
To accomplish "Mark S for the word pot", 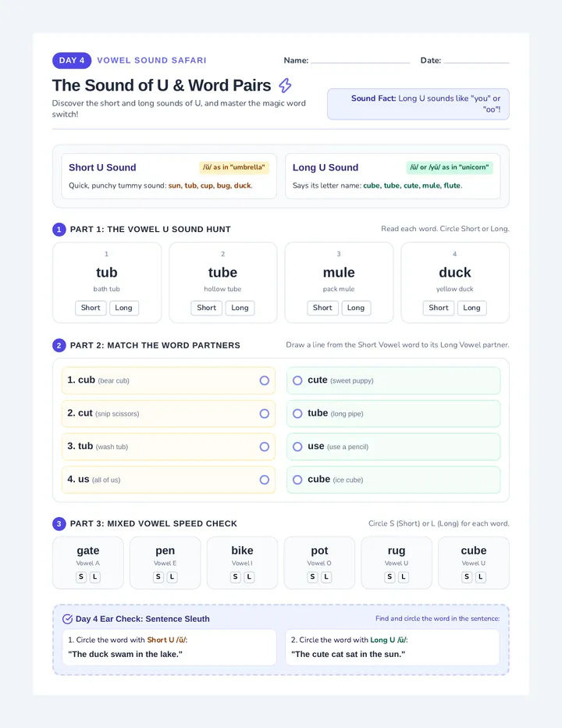I will tap(312, 577).
